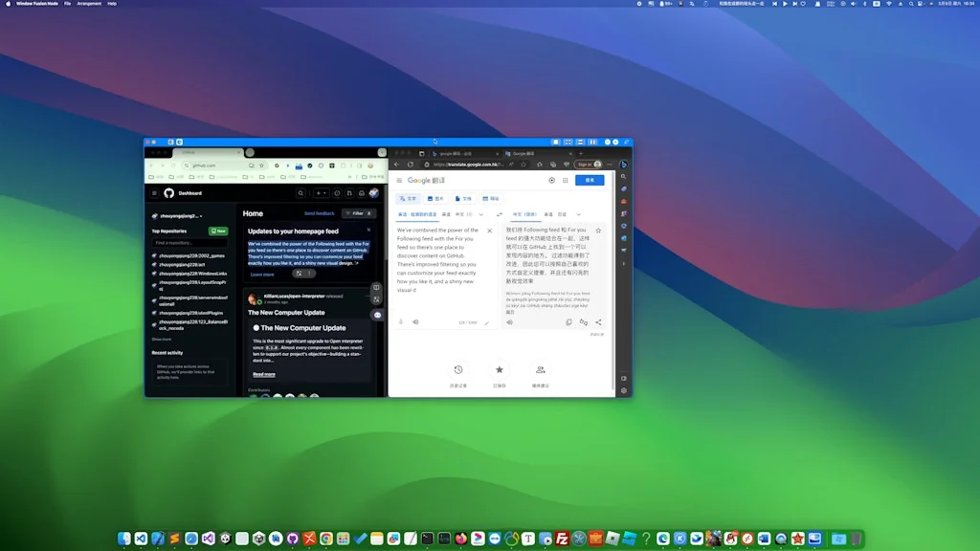Open the GitHub plus create menu

click(x=321, y=193)
